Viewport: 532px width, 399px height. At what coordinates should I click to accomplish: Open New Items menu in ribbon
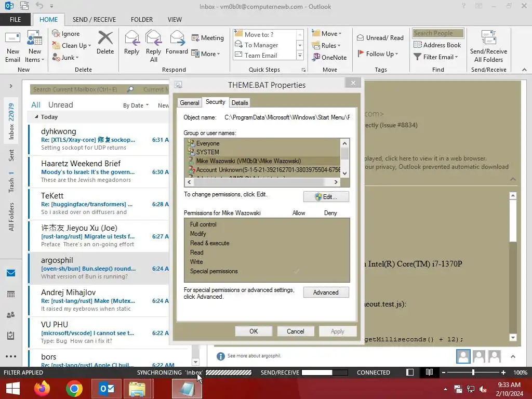point(35,46)
